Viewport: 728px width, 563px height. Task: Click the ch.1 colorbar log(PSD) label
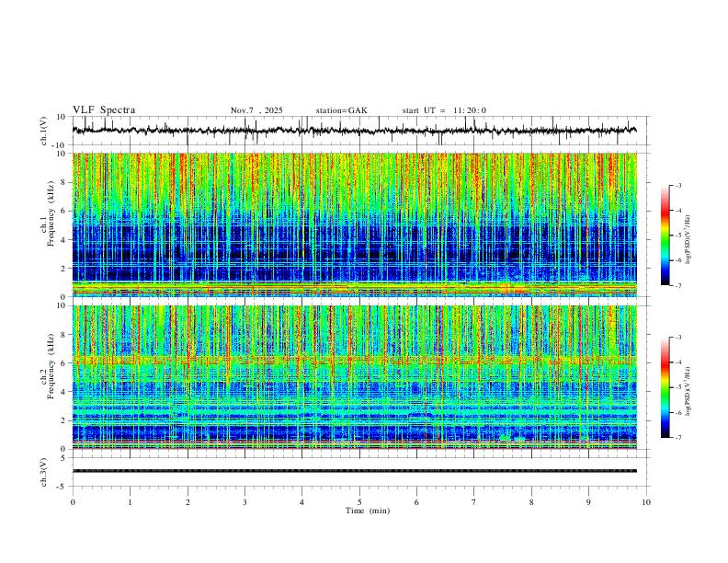(688, 240)
